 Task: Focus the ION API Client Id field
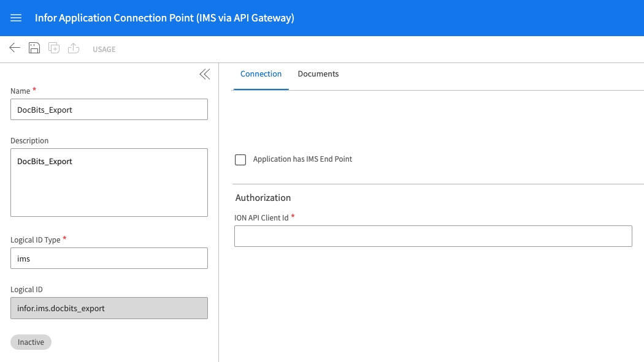pos(432,236)
